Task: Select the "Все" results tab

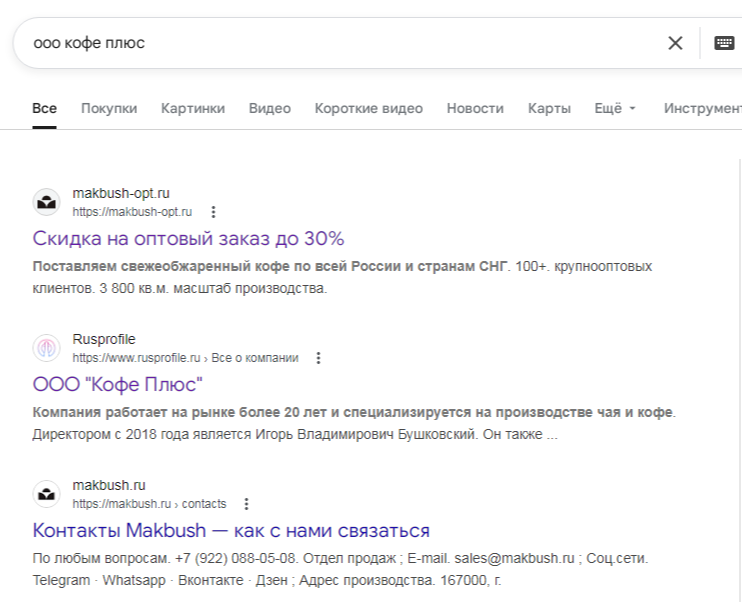Action: [x=44, y=108]
